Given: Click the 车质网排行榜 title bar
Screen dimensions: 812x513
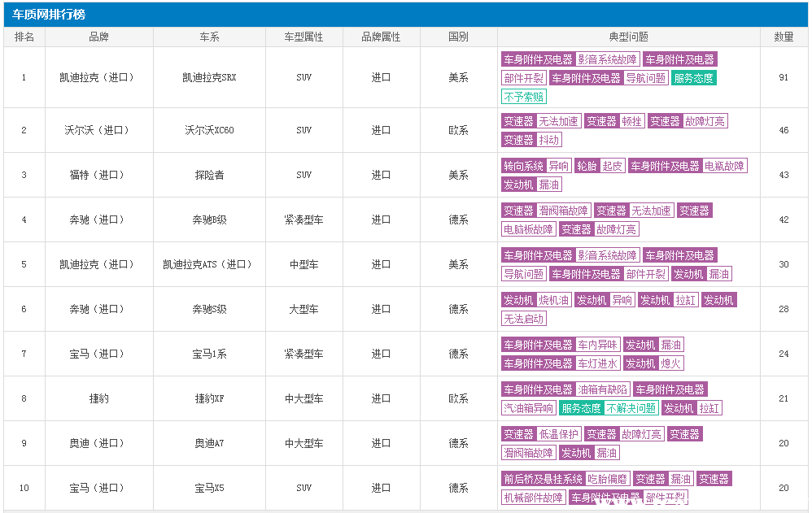Looking at the screenshot, I should pos(49,15).
